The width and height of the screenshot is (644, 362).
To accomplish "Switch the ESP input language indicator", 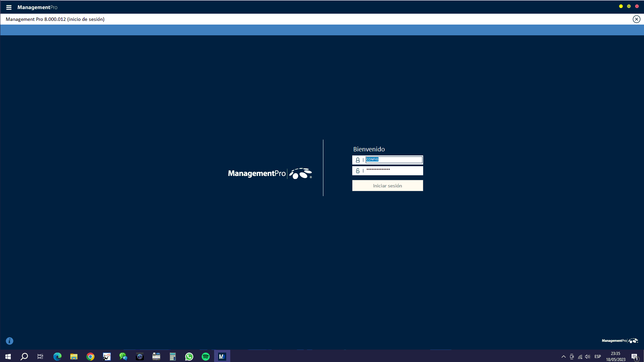I will (598, 357).
